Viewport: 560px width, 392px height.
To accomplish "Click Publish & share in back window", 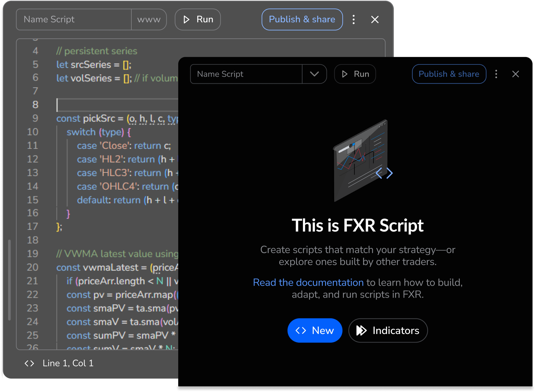I will click(x=302, y=19).
